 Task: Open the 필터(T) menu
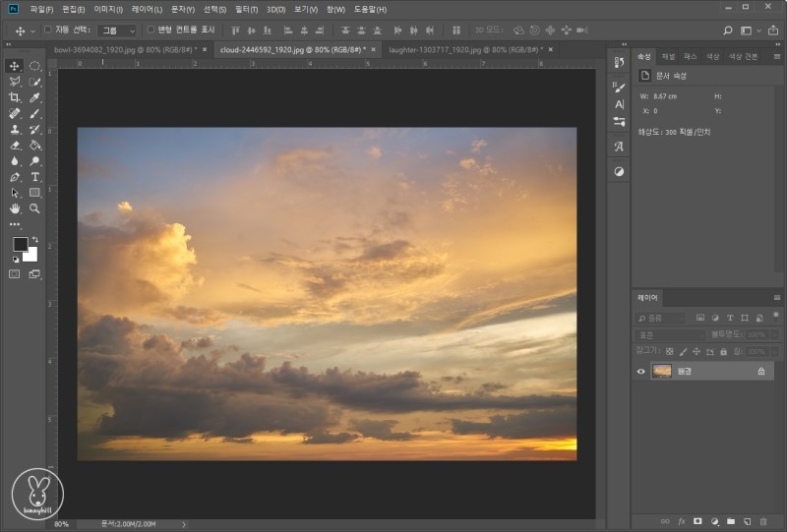coord(246,9)
